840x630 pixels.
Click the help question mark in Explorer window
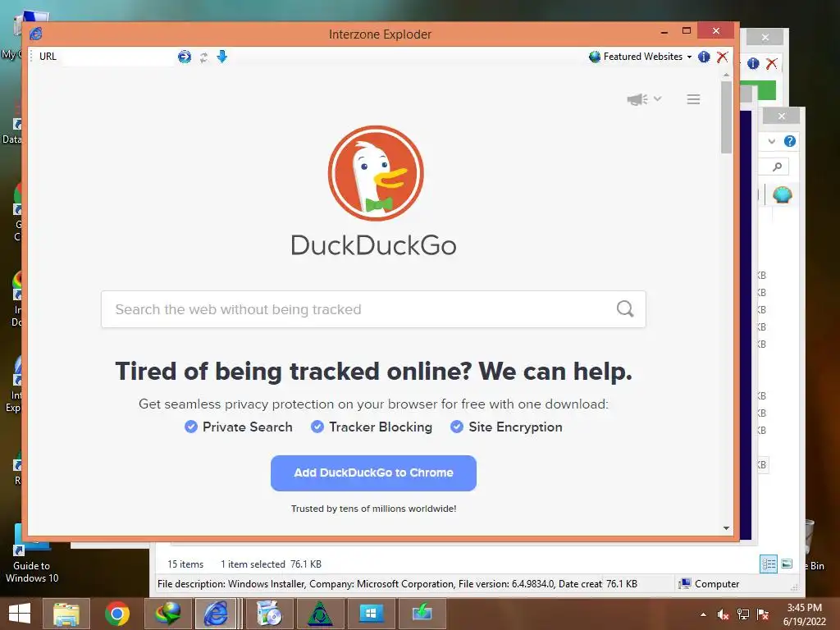[790, 141]
